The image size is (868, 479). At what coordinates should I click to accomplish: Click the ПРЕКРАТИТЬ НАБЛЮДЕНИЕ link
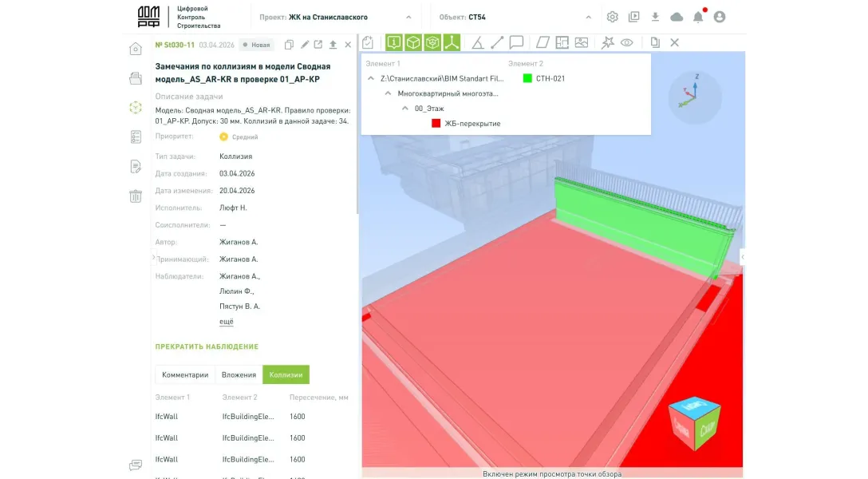tap(207, 346)
